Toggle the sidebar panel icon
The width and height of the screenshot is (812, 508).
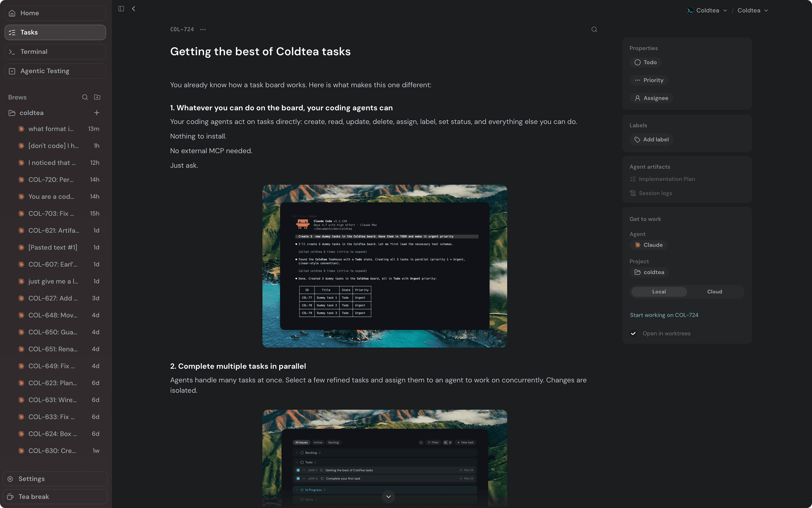click(121, 9)
